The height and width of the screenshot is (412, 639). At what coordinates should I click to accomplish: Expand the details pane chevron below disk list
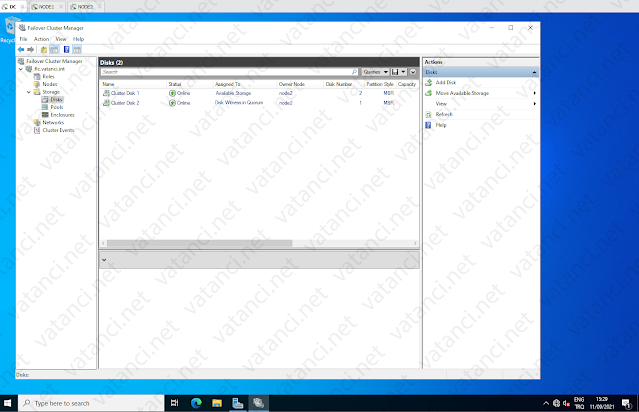click(x=104, y=260)
